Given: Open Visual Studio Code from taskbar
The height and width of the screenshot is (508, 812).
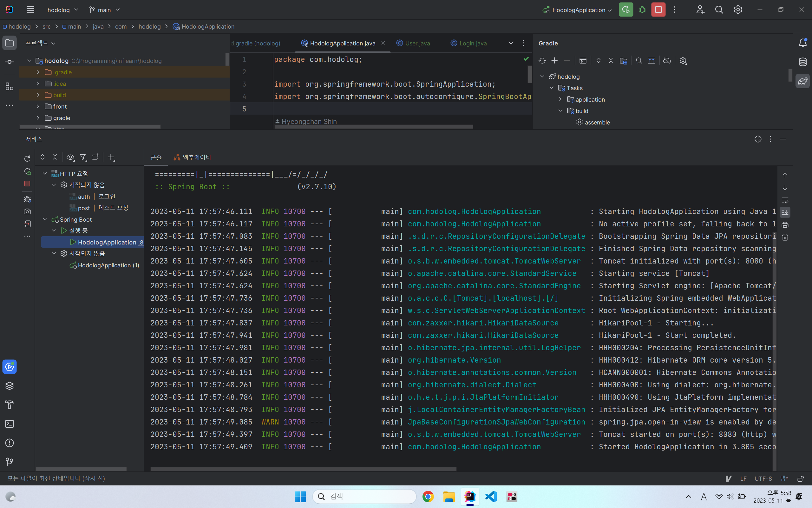Looking at the screenshot, I should click(491, 496).
